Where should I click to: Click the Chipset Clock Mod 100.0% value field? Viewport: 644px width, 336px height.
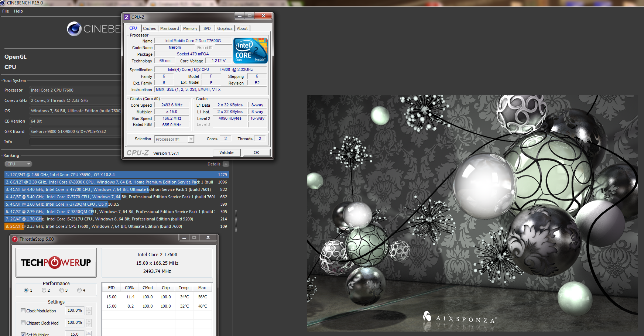point(75,323)
